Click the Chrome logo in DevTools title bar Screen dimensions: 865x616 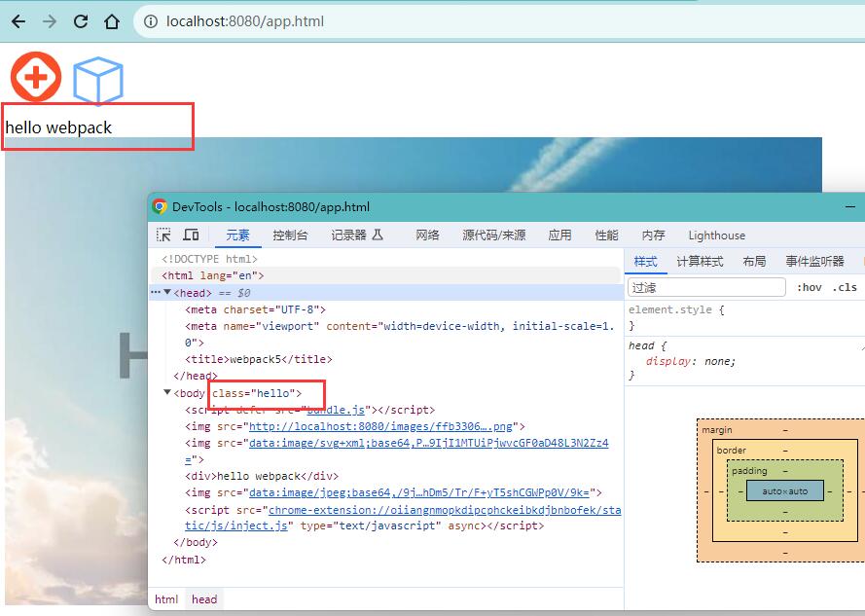pos(160,206)
